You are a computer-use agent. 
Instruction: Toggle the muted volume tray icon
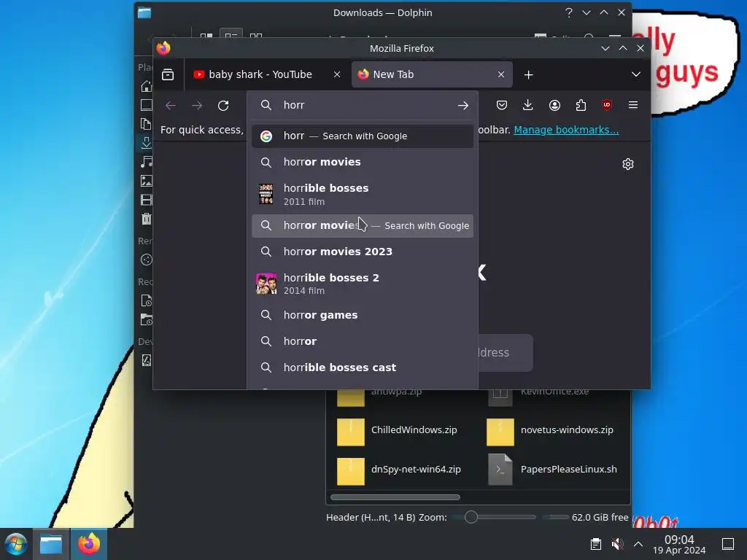click(x=617, y=544)
